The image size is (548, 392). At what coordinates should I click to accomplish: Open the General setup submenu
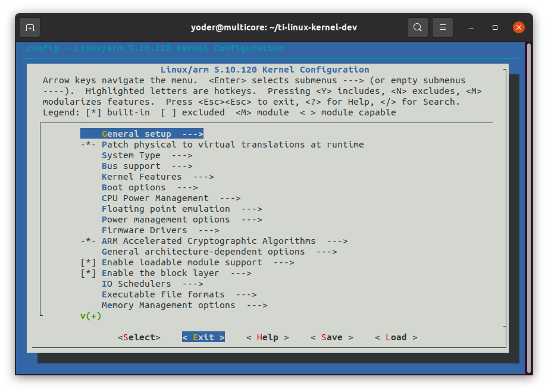point(142,134)
